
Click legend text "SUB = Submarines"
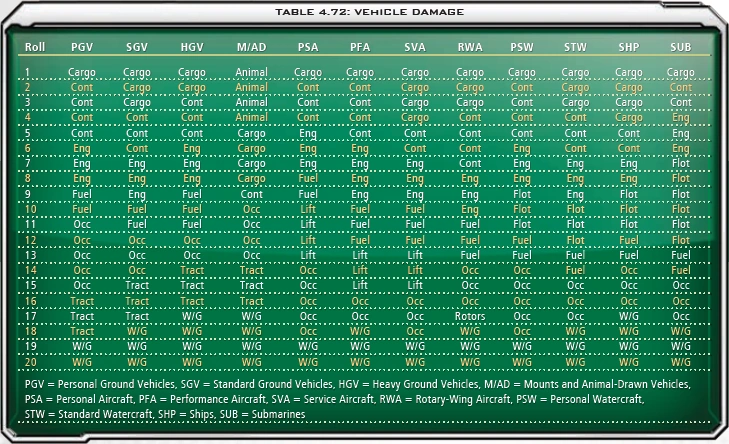pos(262,414)
